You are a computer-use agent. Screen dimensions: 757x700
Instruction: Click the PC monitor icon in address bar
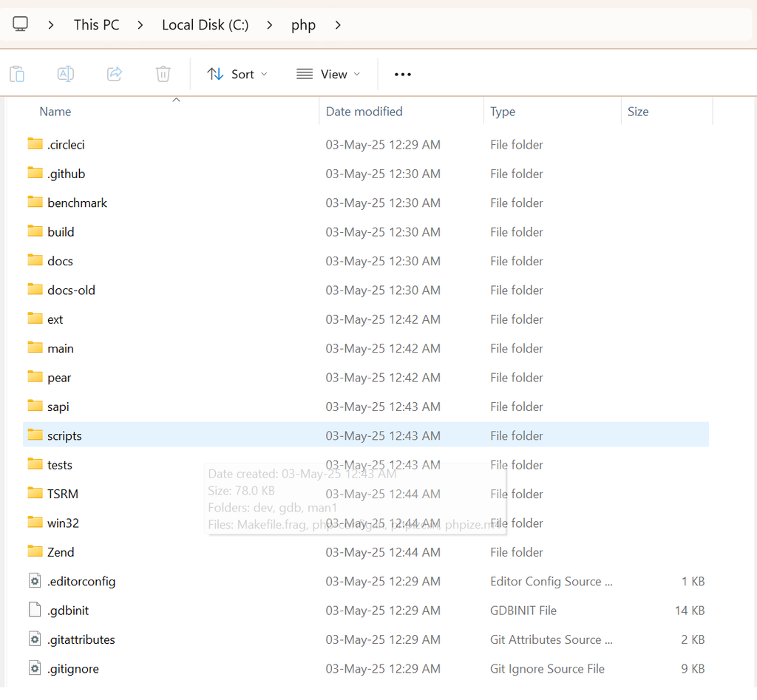20,24
